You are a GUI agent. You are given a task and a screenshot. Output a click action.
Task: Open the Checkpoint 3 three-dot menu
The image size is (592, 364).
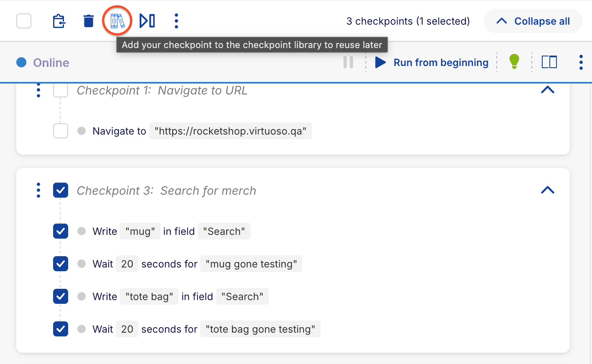(38, 190)
